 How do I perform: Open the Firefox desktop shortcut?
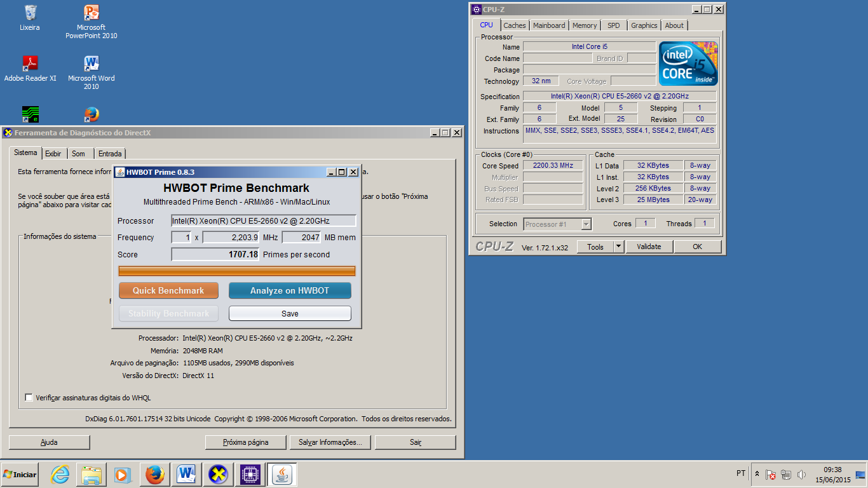click(x=92, y=114)
